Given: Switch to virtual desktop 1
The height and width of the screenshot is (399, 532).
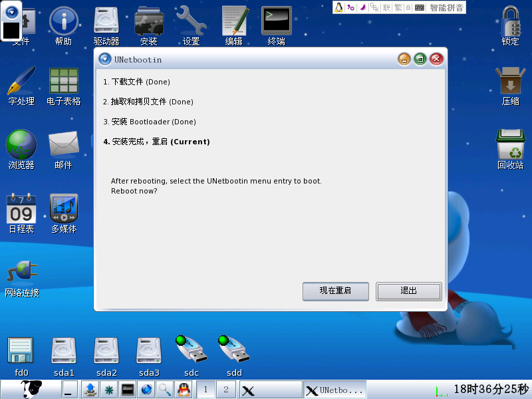Looking at the screenshot, I should point(205,390).
